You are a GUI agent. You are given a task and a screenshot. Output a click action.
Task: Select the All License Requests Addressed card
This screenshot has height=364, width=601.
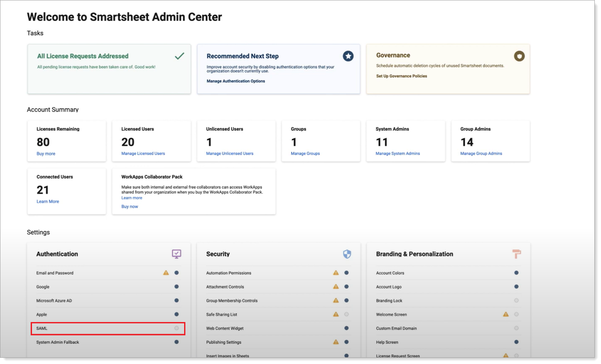click(x=109, y=69)
